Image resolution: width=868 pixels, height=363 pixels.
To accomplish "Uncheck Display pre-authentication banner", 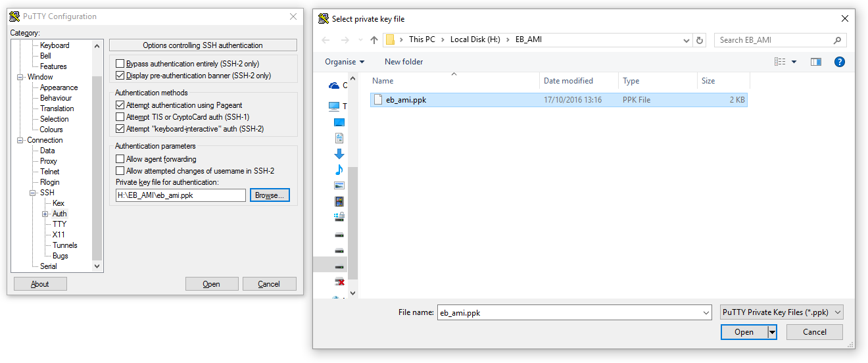I will pos(120,76).
